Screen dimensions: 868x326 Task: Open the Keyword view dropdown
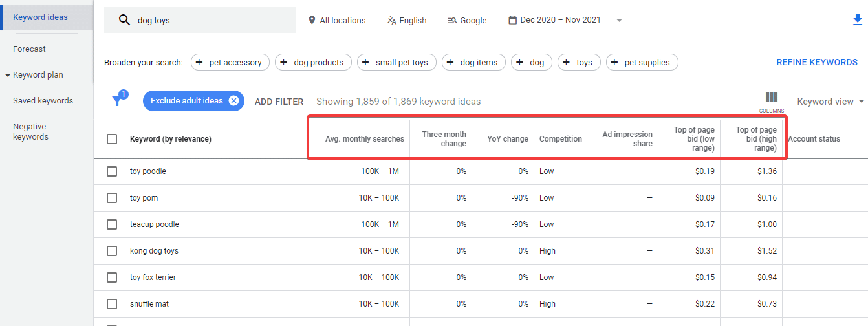coord(830,102)
